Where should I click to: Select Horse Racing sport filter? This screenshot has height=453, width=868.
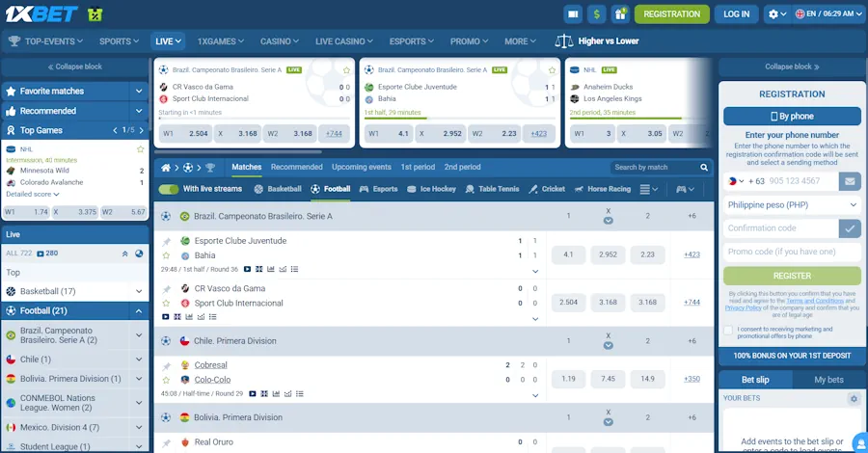click(x=602, y=189)
